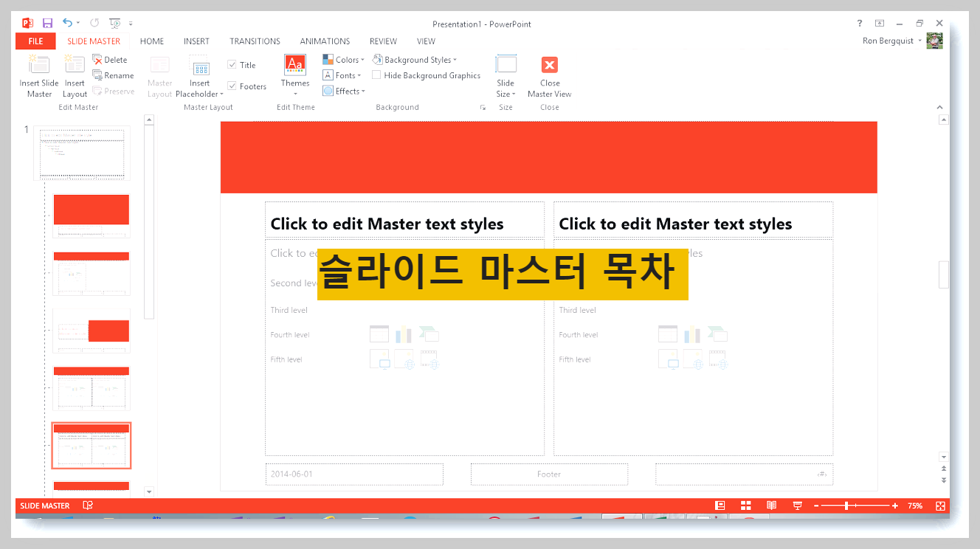Image resolution: width=980 pixels, height=549 pixels.
Task: Open the Background Styles dropdown
Action: coord(415,60)
